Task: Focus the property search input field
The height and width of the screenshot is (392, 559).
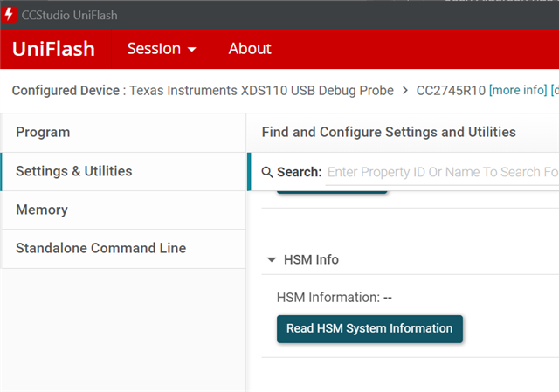Action: (442, 173)
